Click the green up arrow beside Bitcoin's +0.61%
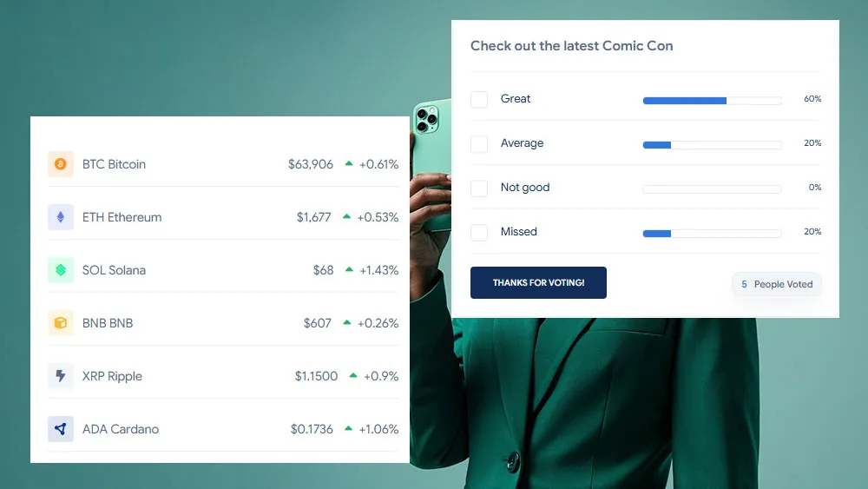The height and width of the screenshot is (489, 868). pyautogui.click(x=349, y=163)
